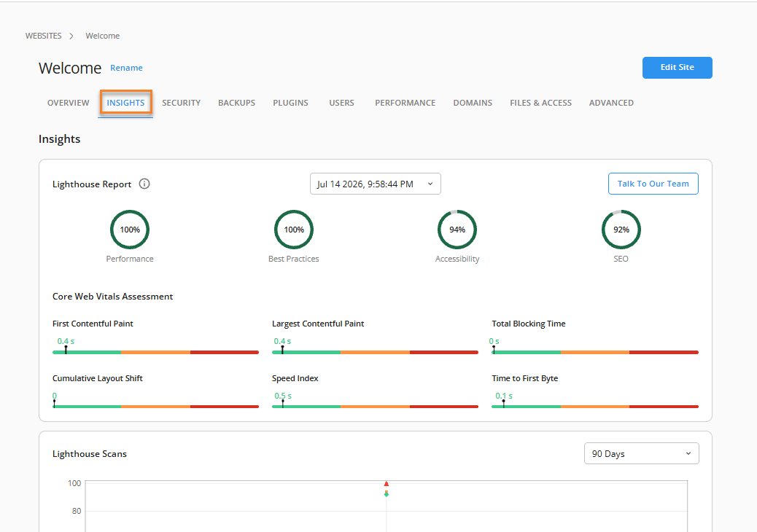Viewport: 757px width, 532px height.
Task: Click the 0.5 s Speed Index value
Action: (x=283, y=396)
